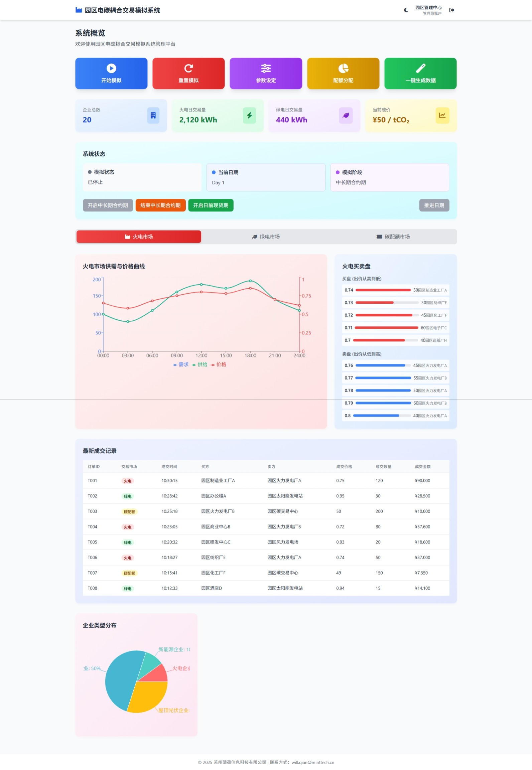Screen dimensions: 532x770
Task: Click the chart icon in 当前碳价 card
Action: (x=442, y=115)
